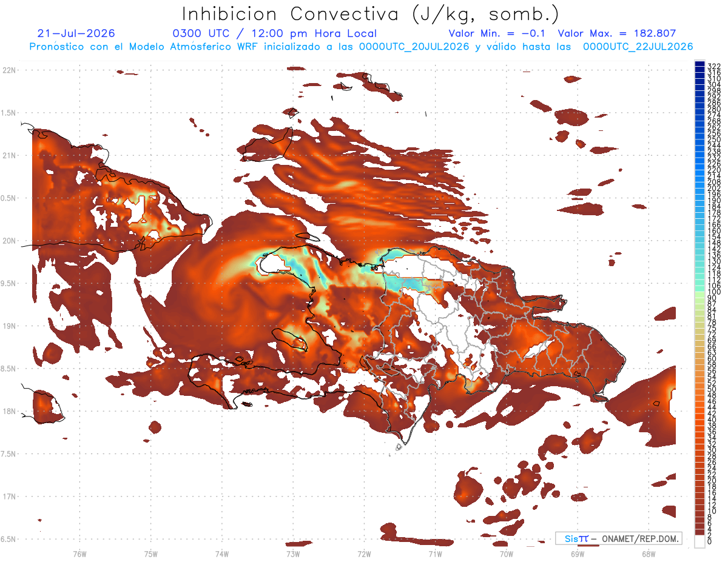Image resolution: width=728 pixels, height=562 pixels.
Task: Click the "1.5N" latitude label
Action: pyautogui.click(x=8, y=113)
